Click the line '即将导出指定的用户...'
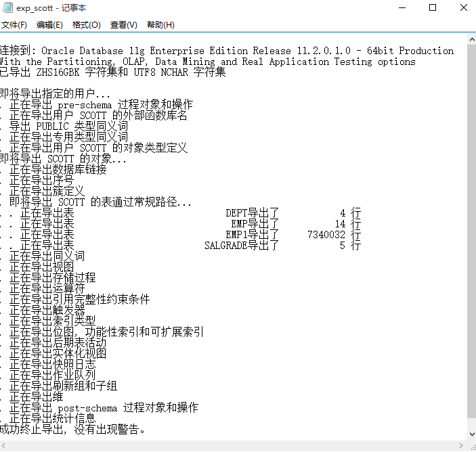Viewport: 476px width, 452px height. click(x=55, y=94)
